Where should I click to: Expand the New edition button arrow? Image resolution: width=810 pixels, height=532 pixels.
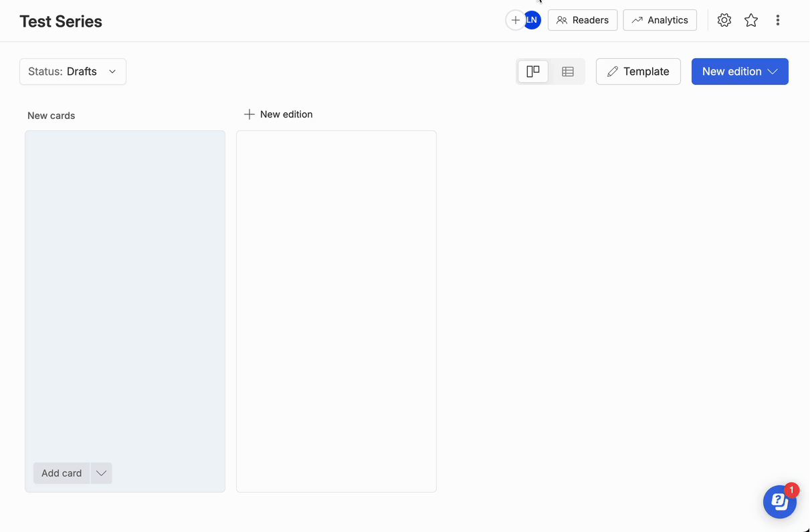(773, 72)
